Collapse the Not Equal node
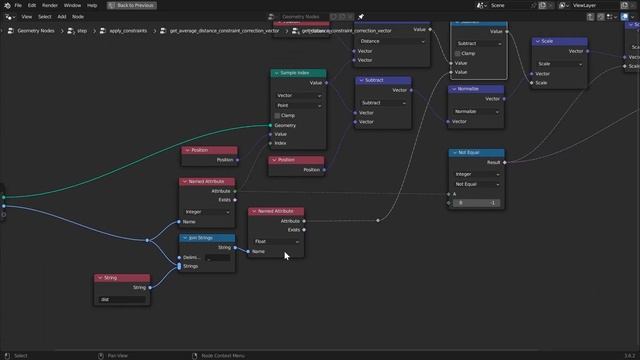Viewport: 640px width, 360px height. click(x=455, y=153)
